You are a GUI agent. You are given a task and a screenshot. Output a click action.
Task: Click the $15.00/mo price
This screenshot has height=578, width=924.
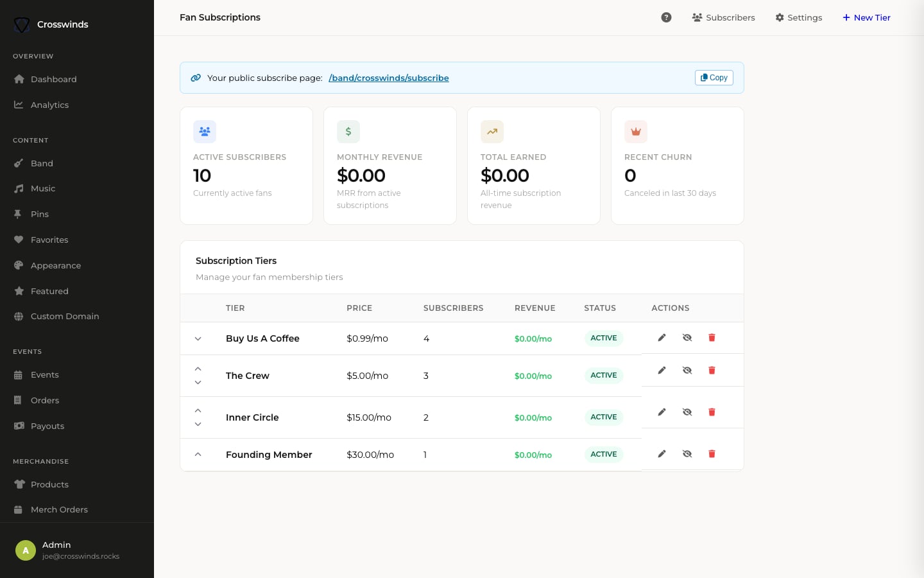[x=369, y=417]
